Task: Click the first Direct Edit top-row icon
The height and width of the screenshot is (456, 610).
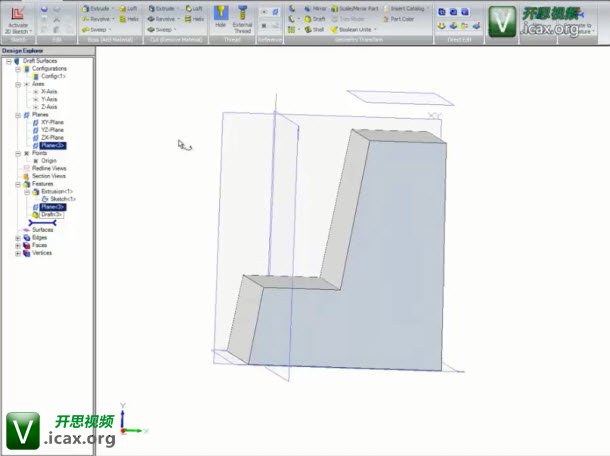Action: (x=442, y=12)
